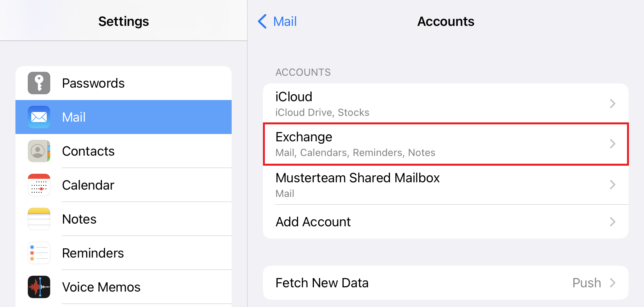Click the Calendar app icon
The image size is (644, 307).
click(39, 185)
